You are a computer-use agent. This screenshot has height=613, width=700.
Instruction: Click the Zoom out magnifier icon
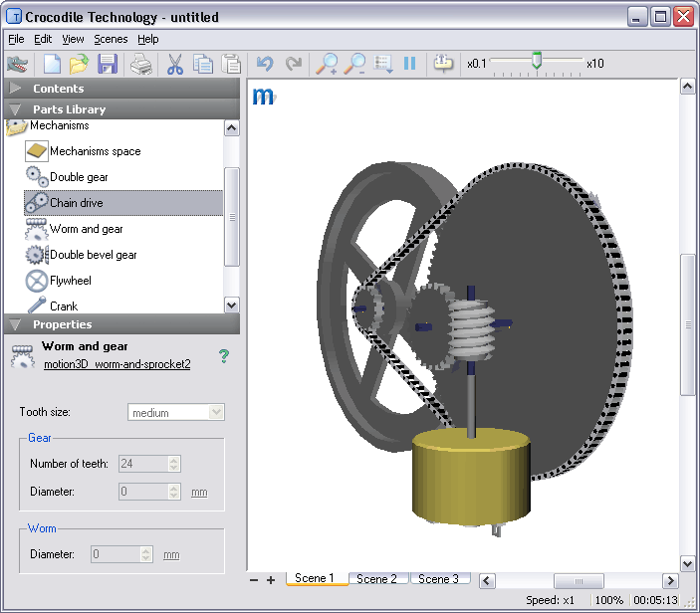[354, 64]
